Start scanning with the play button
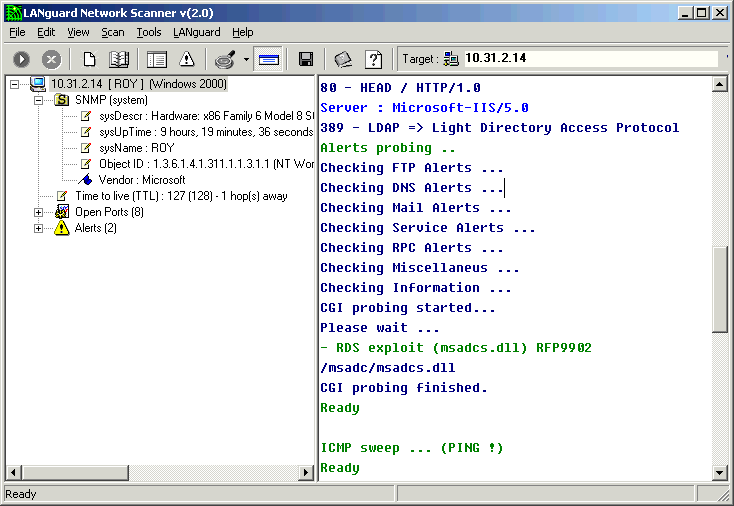Viewport: 734px width, 506px height. pyautogui.click(x=22, y=59)
